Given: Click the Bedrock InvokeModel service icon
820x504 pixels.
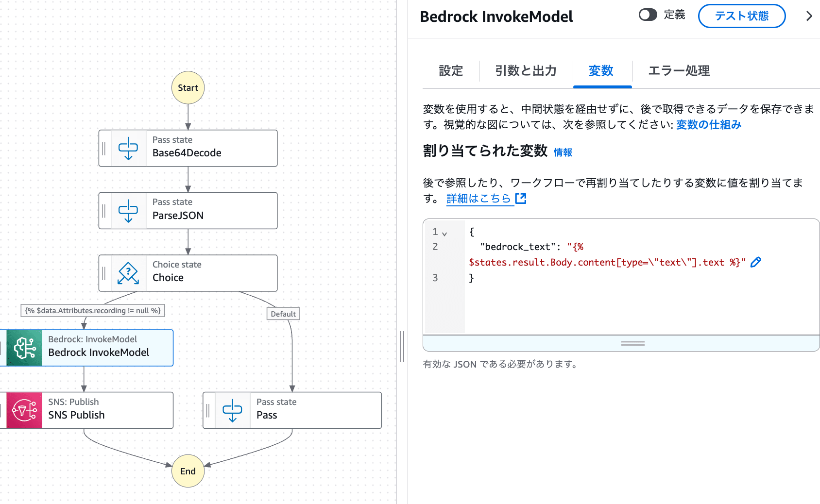Looking at the screenshot, I should [24, 348].
